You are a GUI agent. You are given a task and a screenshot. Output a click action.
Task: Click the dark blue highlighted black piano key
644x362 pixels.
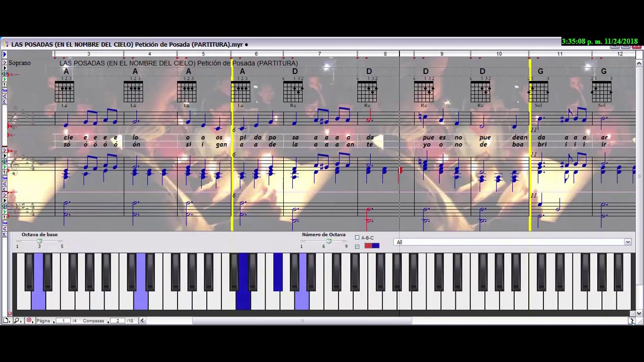click(x=278, y=271)
